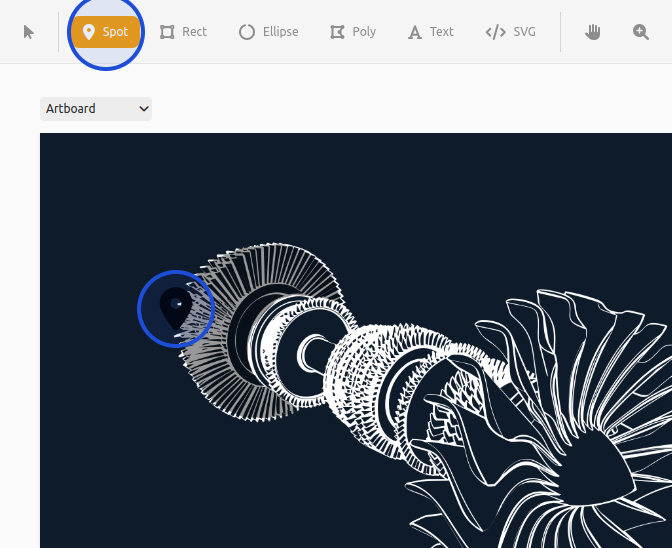
Task: Activate the Spot tool
Action: click(106, 32)
